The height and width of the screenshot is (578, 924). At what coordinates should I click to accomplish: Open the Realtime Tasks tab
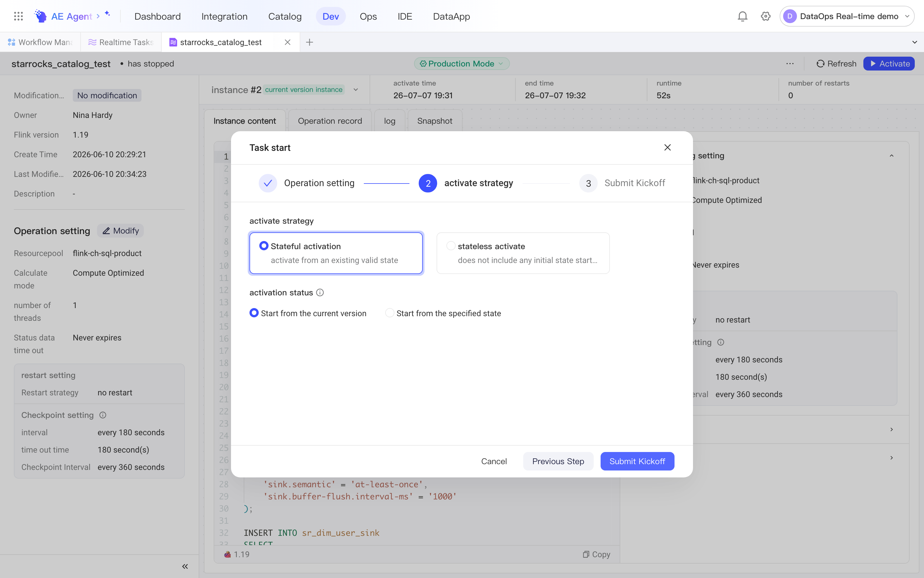121,42
